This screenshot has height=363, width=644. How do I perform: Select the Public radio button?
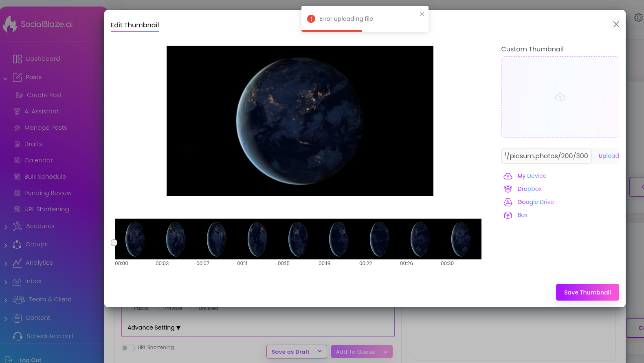point(129,309)
